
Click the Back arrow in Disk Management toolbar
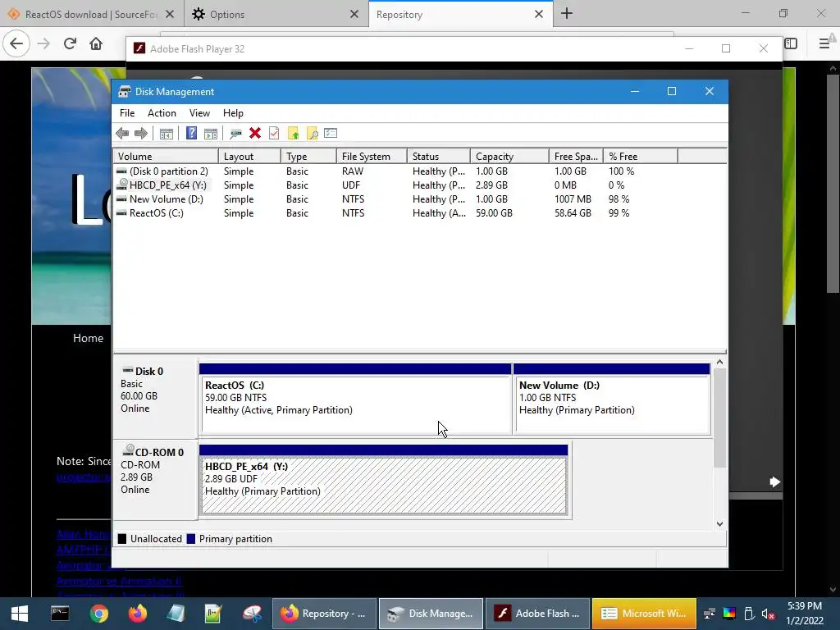pyautogui.click(x=122, y=134)
